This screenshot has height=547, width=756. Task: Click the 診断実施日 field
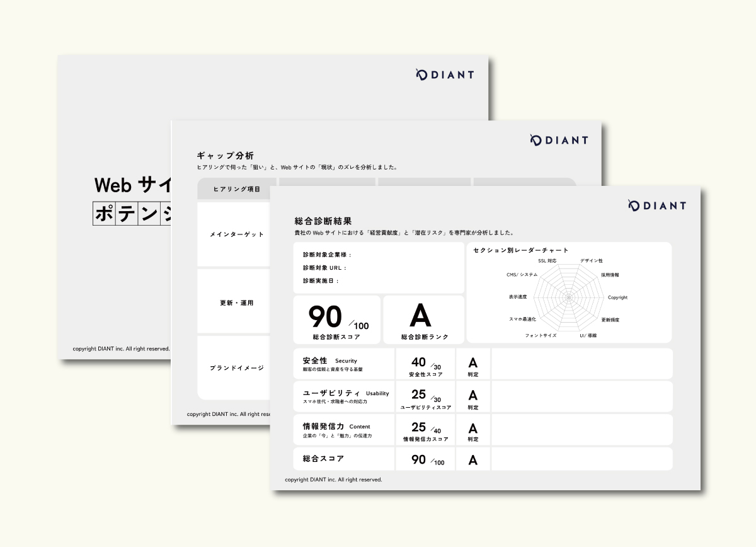[321, 281]
